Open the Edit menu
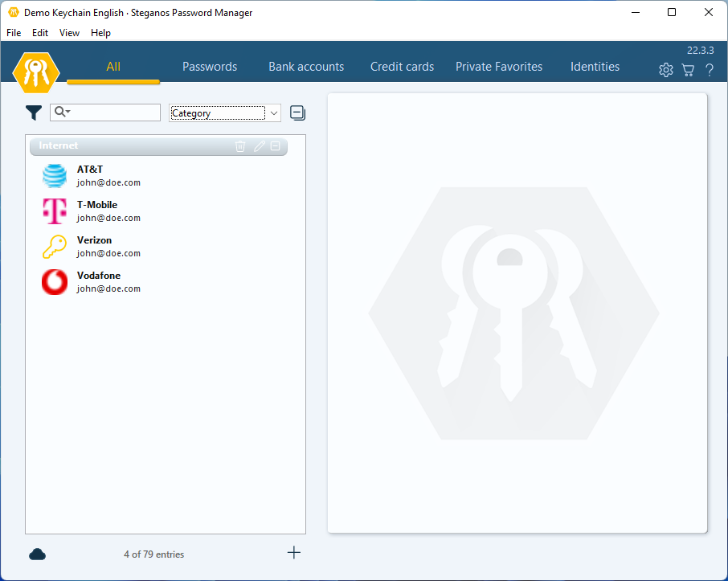Viewport: 728px width, 581px height. pyautogui.click(x=40, y=33)
